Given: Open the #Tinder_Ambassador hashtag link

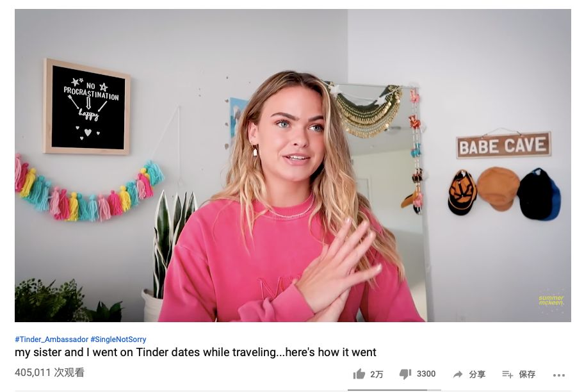Looking at the screenshot, I should point(51,339).
